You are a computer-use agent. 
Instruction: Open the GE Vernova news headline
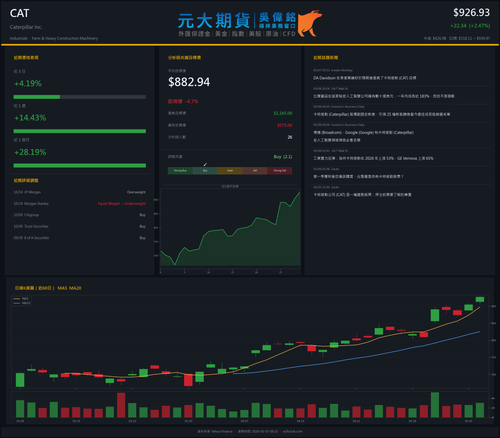[373, 158]
